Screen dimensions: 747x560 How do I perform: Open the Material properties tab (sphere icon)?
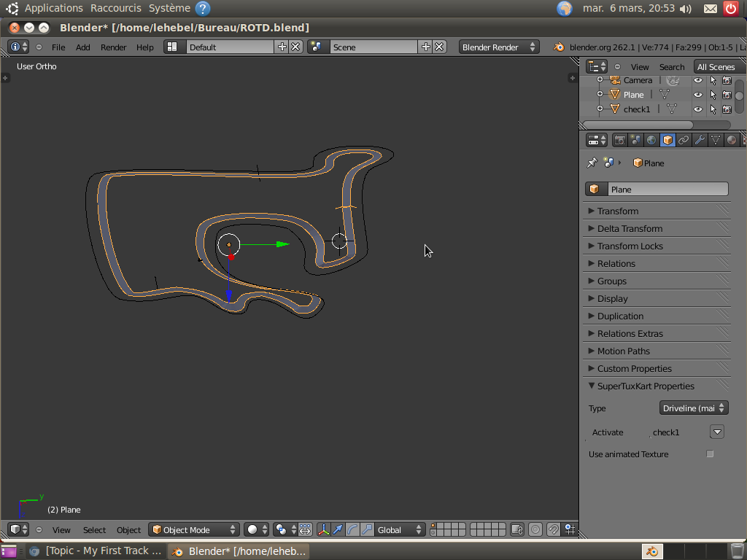click(x=732, y=140)
